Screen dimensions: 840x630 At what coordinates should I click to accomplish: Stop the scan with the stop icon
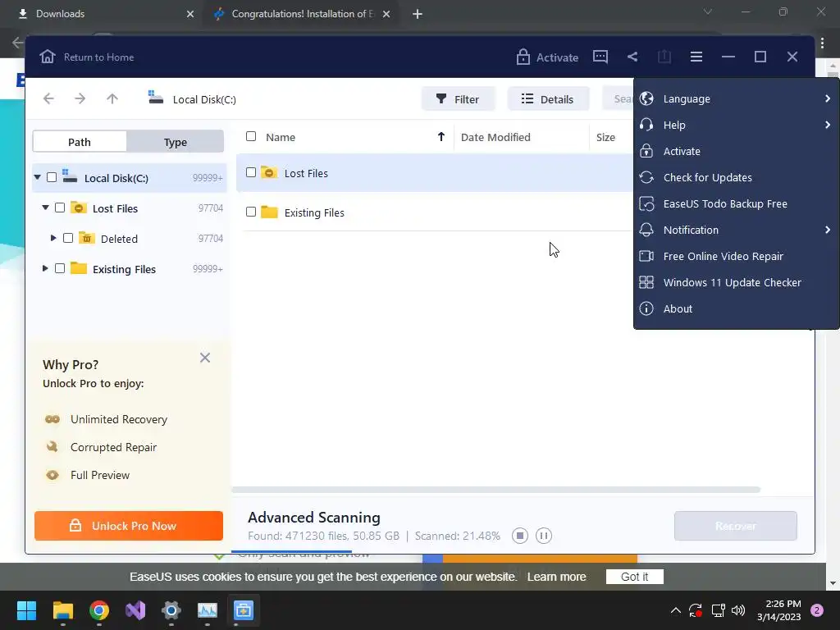(x=519, y=535)
